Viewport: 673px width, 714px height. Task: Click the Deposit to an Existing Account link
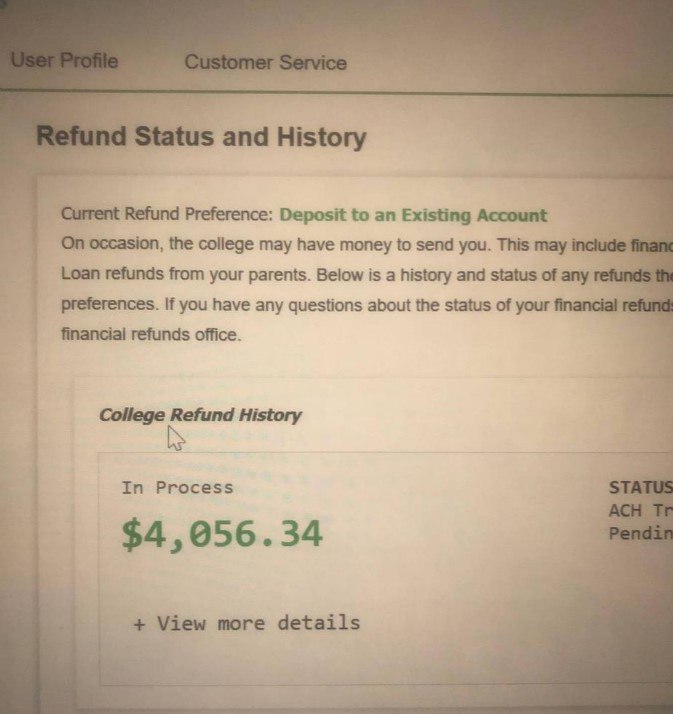(x=413, y=215)
